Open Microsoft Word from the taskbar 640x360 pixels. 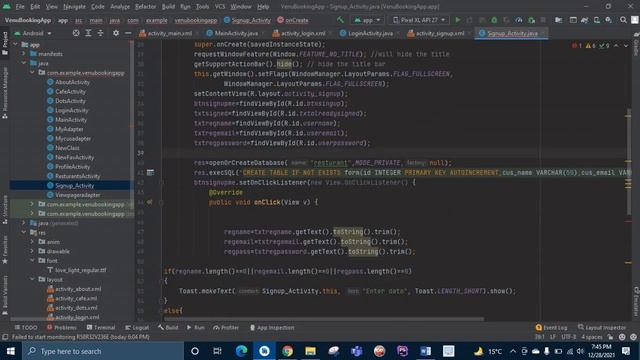(x=425, y=351)
